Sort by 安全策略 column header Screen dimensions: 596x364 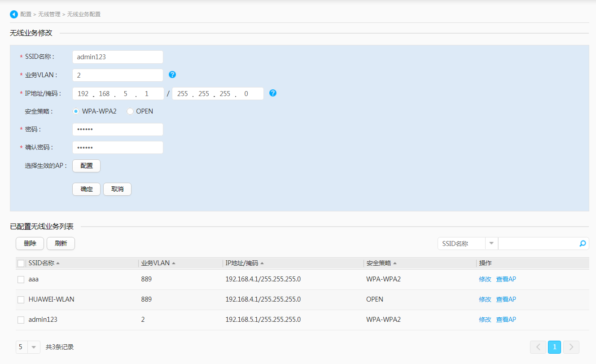point(379,263)
